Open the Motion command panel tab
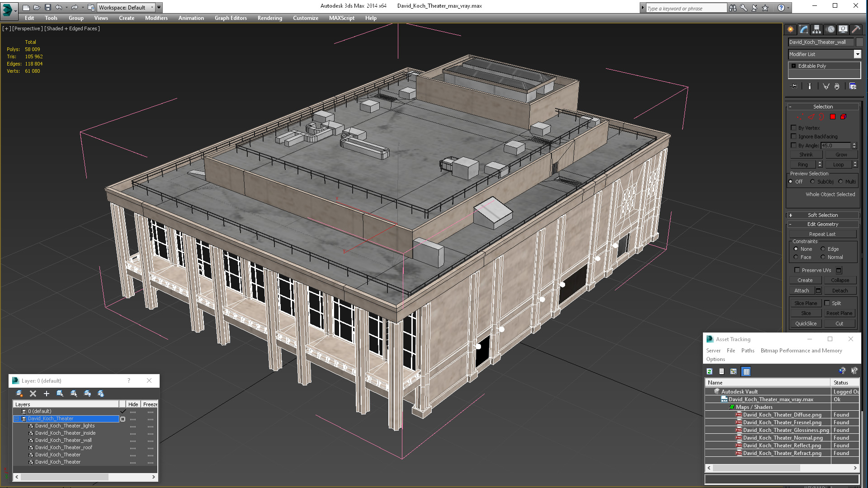The width and height of the screenshot is (868, 488). [x=830, y=29]
